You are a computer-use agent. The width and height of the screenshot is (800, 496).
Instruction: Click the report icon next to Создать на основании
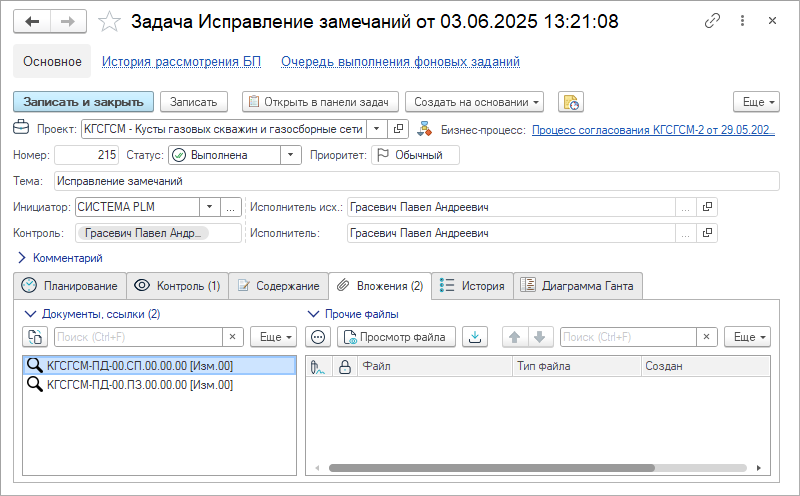point(570,102)
